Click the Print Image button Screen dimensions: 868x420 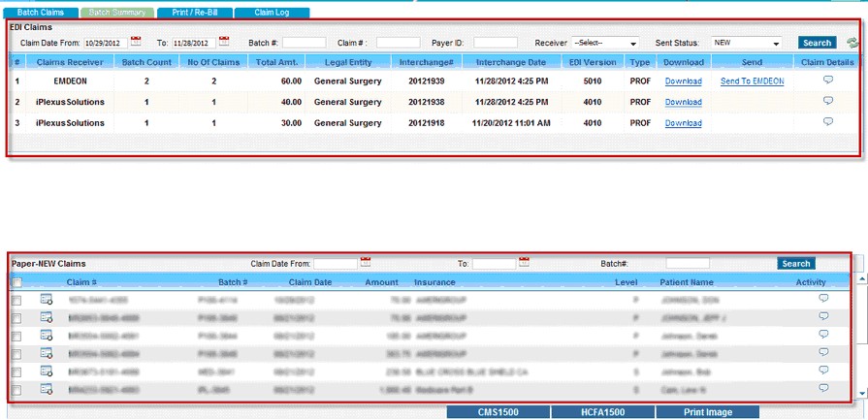click(x=707, y=412)
